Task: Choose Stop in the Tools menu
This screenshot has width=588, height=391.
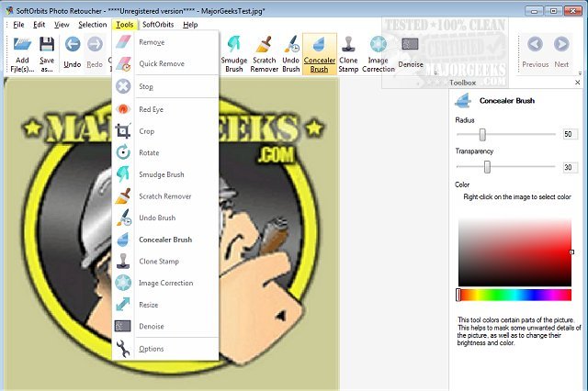Action: coord(165,86)
